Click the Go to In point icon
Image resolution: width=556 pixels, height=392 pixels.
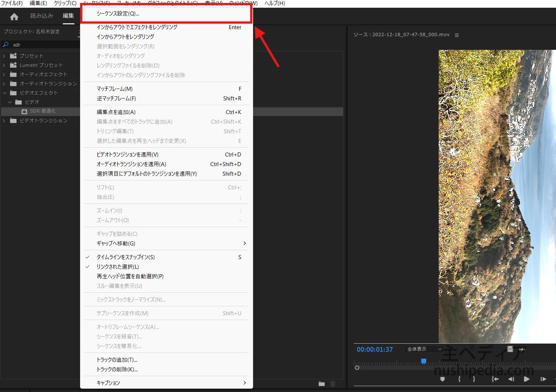point(495,379)
